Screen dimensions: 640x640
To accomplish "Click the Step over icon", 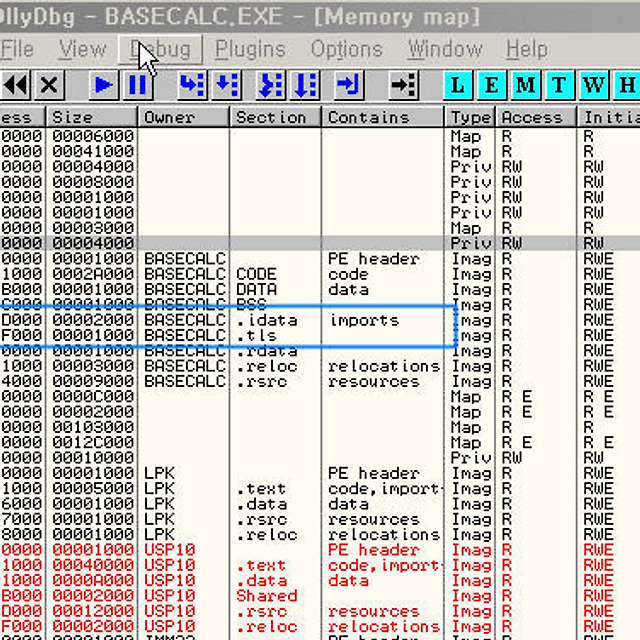I will pos(227,85).
